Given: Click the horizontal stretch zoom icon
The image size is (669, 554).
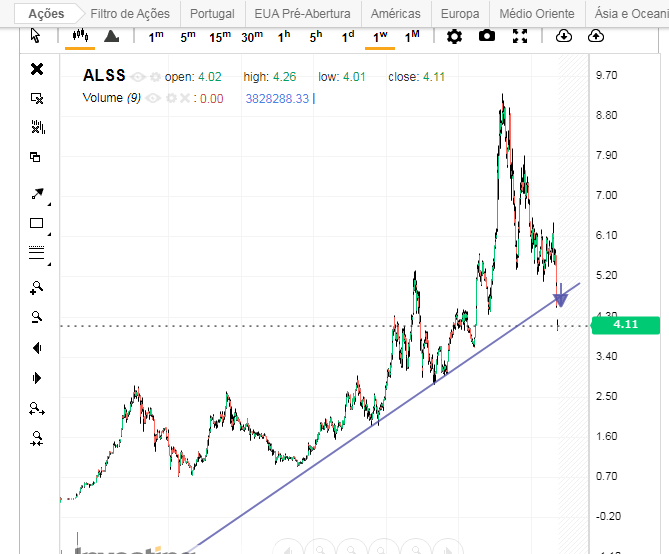Looking at the screenshot, I should 37,409.
